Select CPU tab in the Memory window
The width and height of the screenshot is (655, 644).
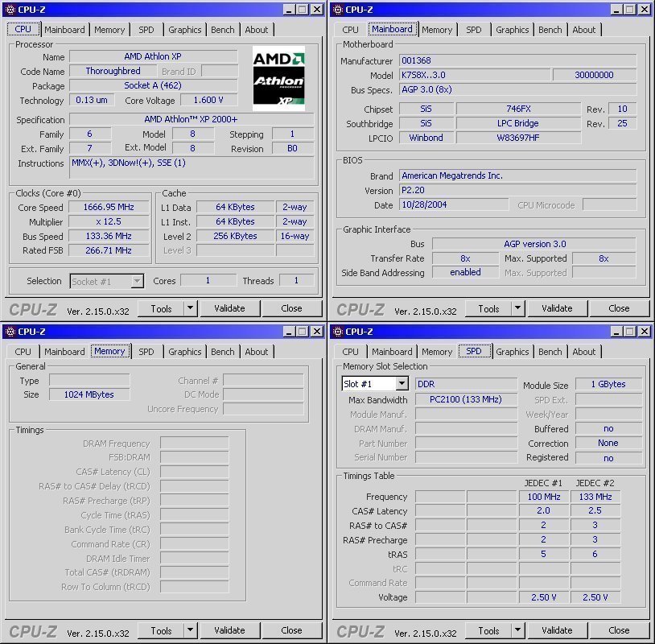click(23, 352)
